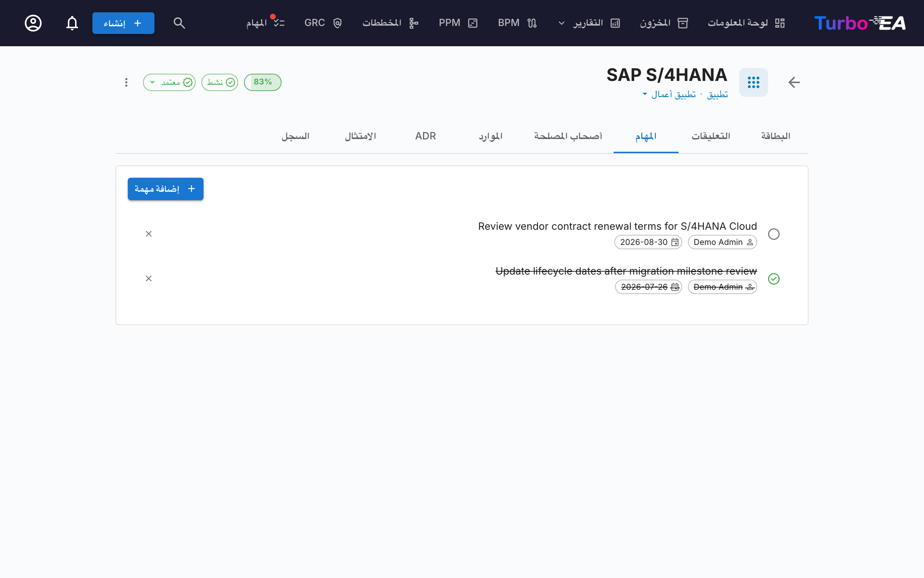Mark the vendor contract renewal task complete
This screenshot has height=578, width=924.
point(773,234)
